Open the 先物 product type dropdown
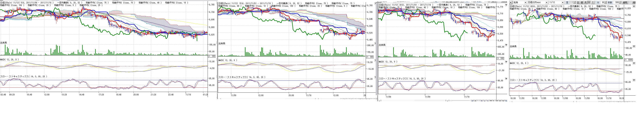Image resolution: width=644 pixels, height=133 pixels. (525, 3)
